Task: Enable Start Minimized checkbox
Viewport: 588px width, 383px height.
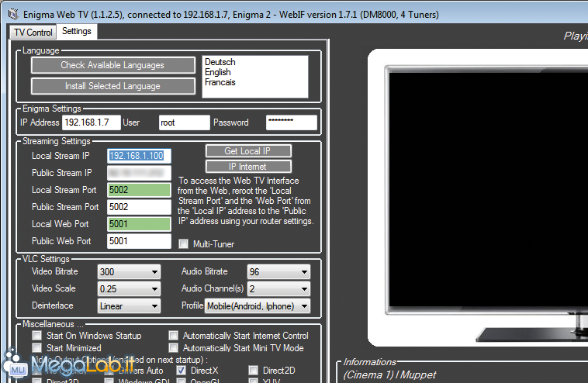Action: [36, 348]
